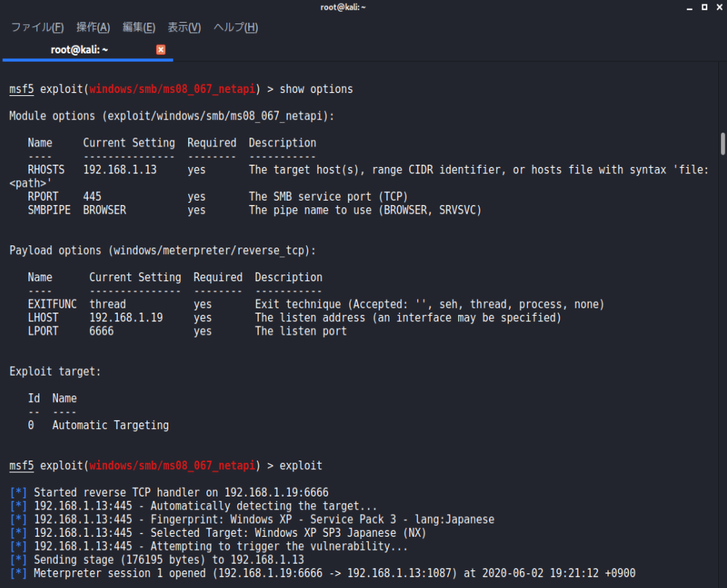Screen dimensions: 727x588
Task: Click the LPORT value 6666
Action: tap(101, 331)
